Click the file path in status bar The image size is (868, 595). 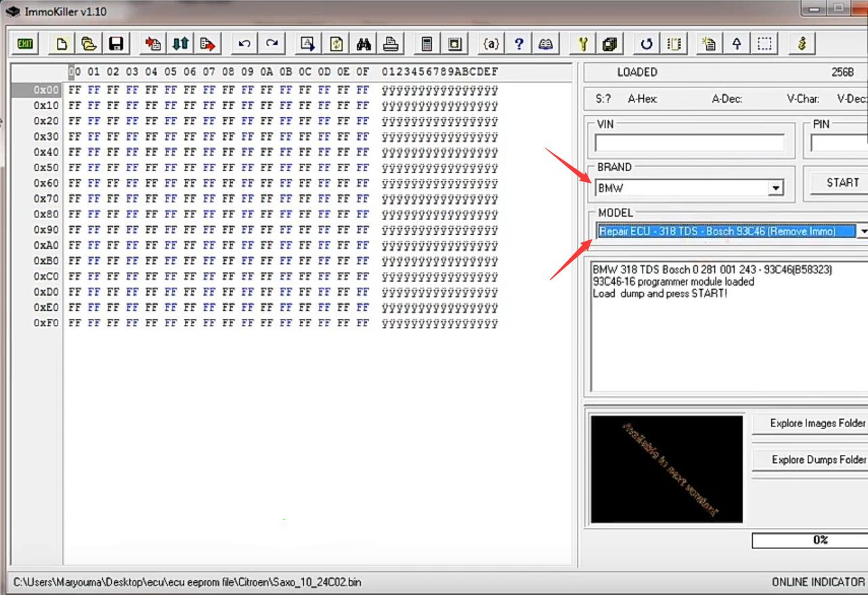point(188,582)
